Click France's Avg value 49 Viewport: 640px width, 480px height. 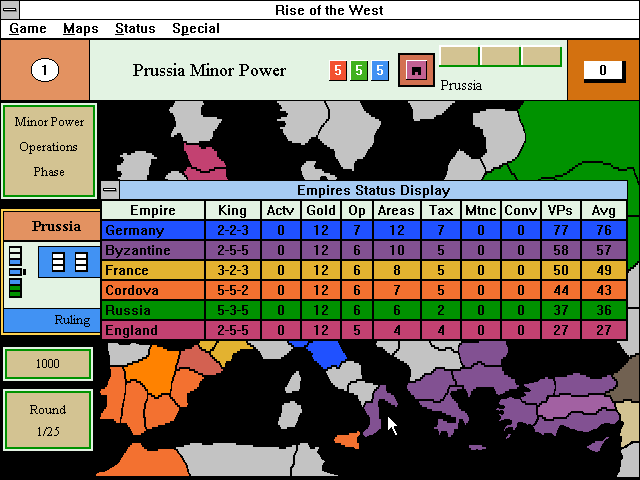(x=604, y=270)
